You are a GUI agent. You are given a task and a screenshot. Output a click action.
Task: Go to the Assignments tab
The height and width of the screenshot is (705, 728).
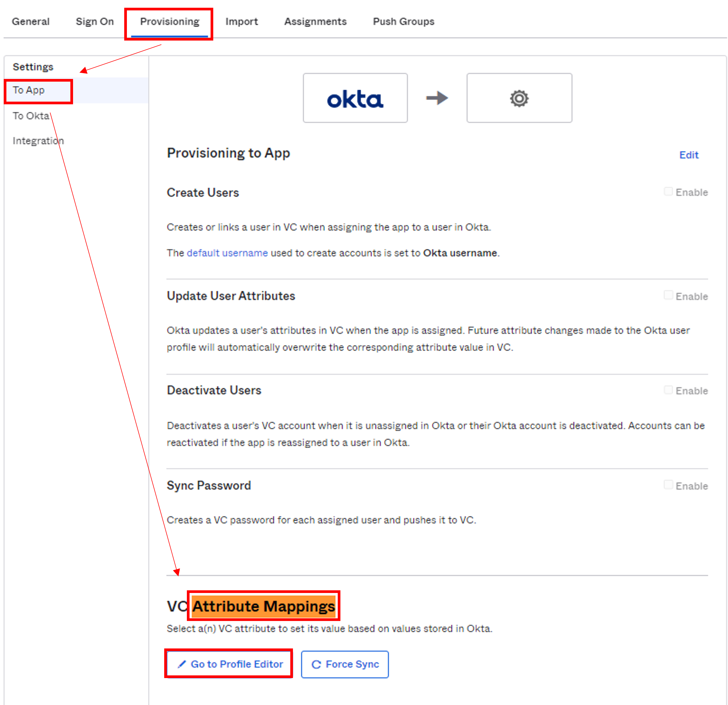315,22
